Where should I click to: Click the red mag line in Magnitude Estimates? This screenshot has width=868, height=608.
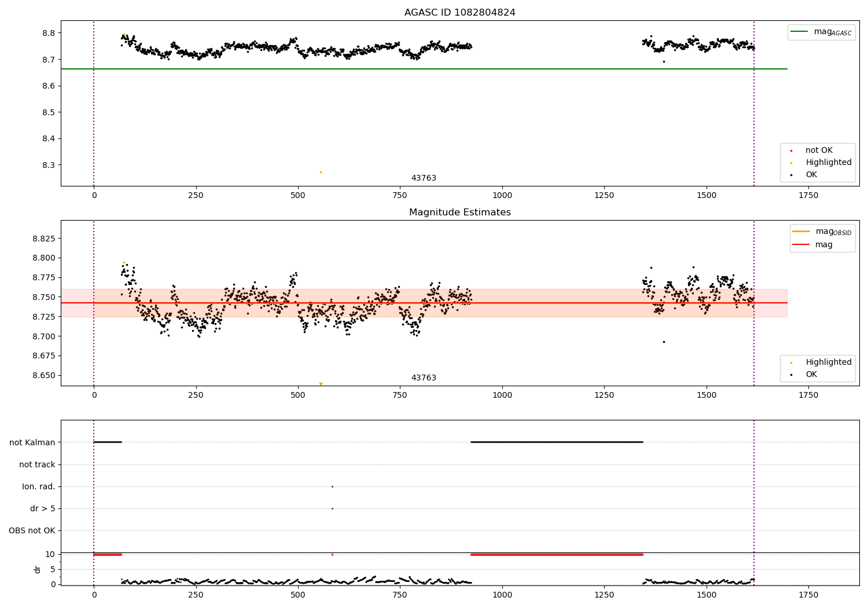pos(424,303)
